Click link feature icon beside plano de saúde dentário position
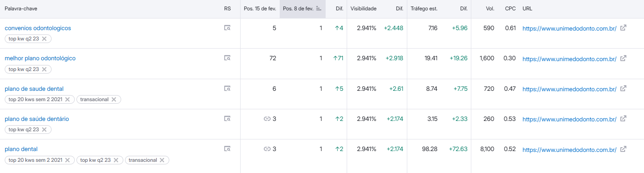Screen dimensions: 644x173 tap(267, 119)
